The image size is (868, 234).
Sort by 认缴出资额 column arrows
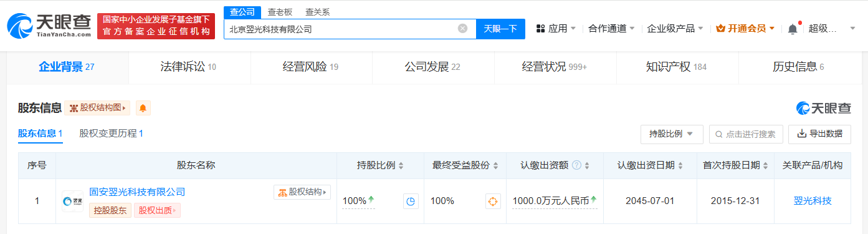point(587,166)
